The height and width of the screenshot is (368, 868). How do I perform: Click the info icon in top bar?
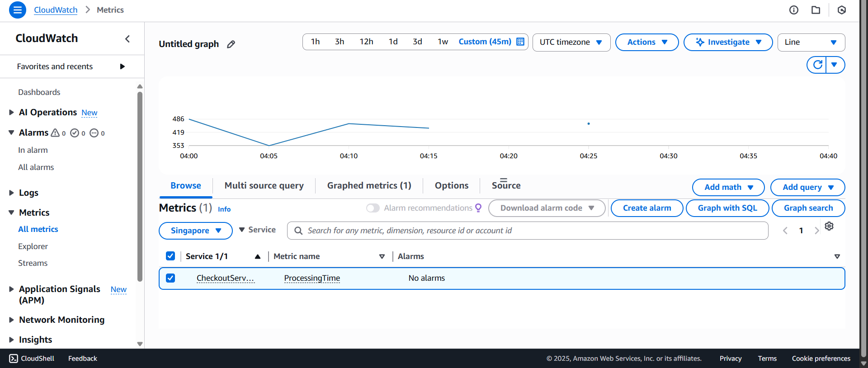click(x=794, y=10)
